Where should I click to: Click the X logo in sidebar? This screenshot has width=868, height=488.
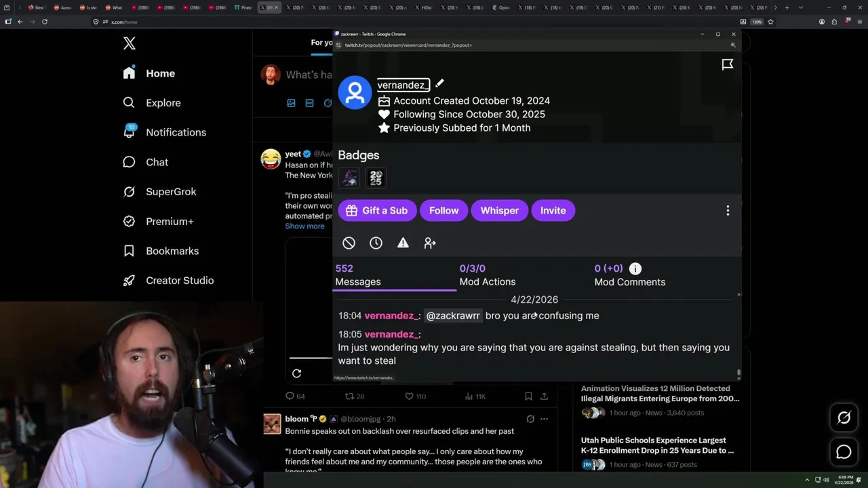coord(130,43)
